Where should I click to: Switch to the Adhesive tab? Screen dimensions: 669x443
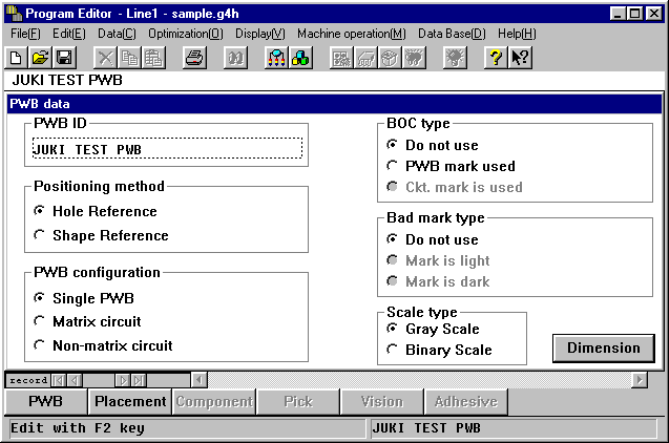pyautogui.click(x=466, y=401)
